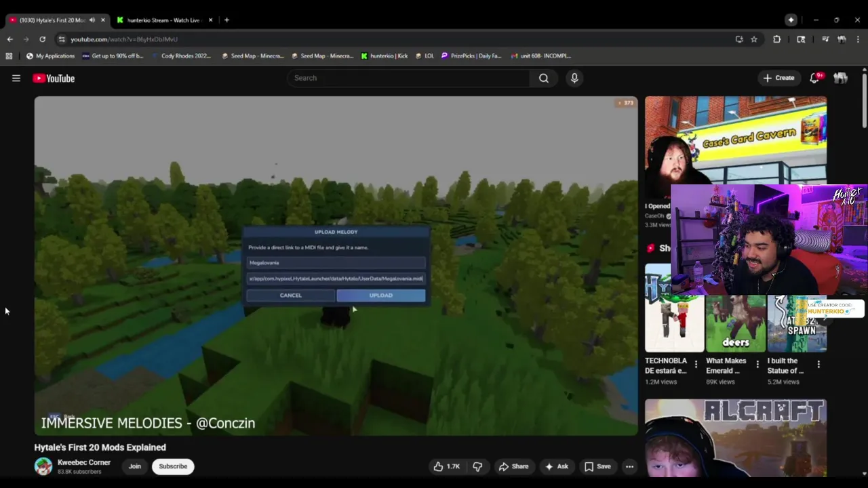Mute the tab via speaker icon
The width and height of the screenshot is (868, 488).
click(92, 20)
